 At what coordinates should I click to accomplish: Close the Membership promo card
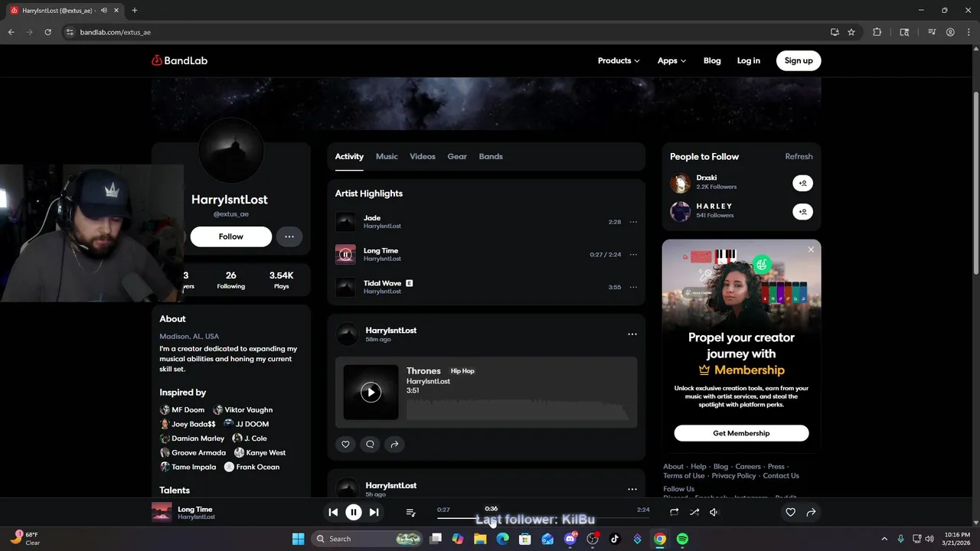[x=811, y=249]
